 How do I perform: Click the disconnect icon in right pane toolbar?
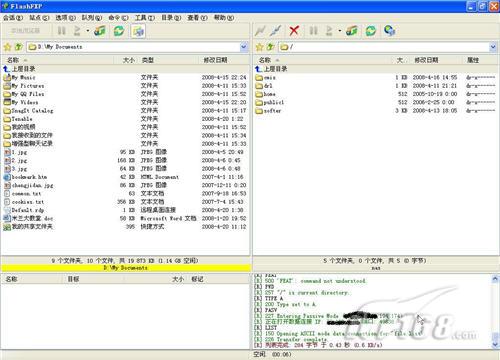pyautogui.click(x=276, y=31)
